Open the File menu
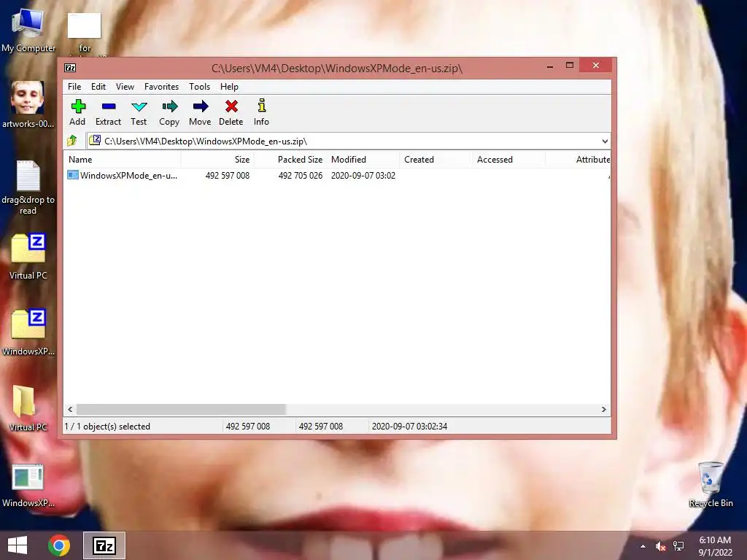The width and height of the screenshot is (747, 560). (74, 87)
